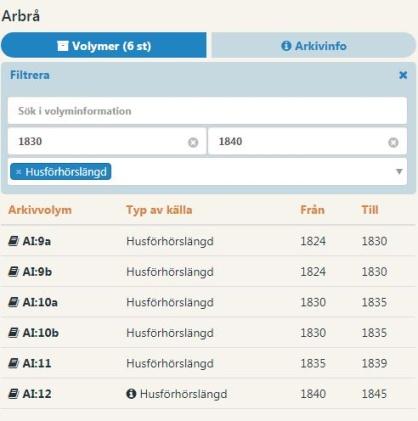The height and width of the screenshot is (421, 418).
Task: Open volume AI:12
Action: pos(37,394)
